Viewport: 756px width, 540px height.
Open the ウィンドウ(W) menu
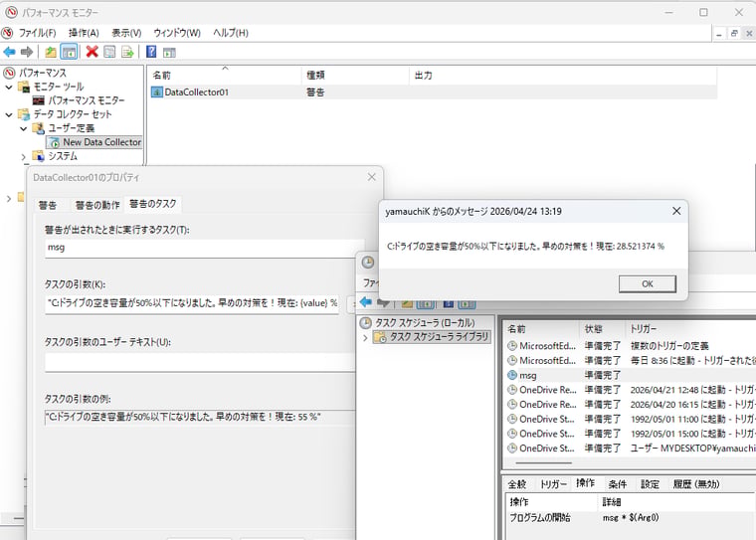point(177,33)
